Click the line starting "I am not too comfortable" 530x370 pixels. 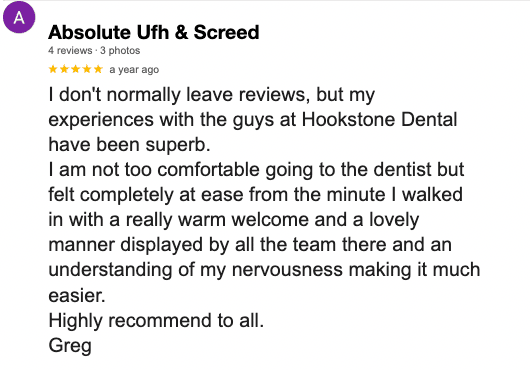256,170
